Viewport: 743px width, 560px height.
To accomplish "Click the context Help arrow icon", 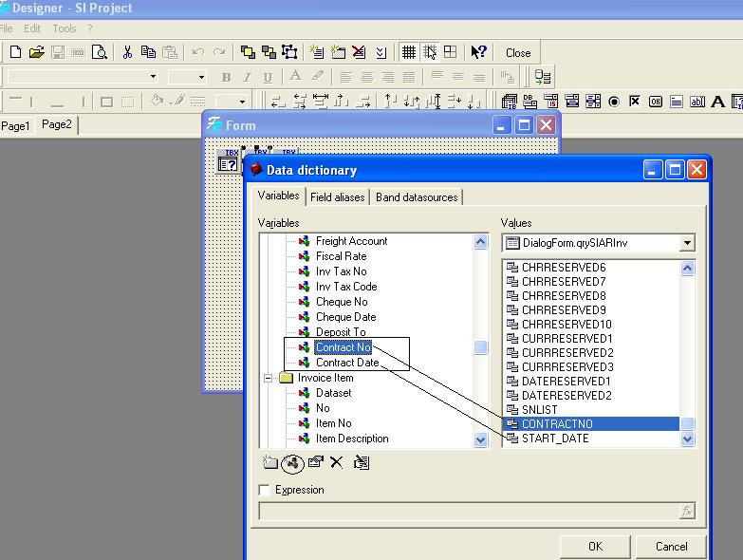I will click(x=478, y=52).
